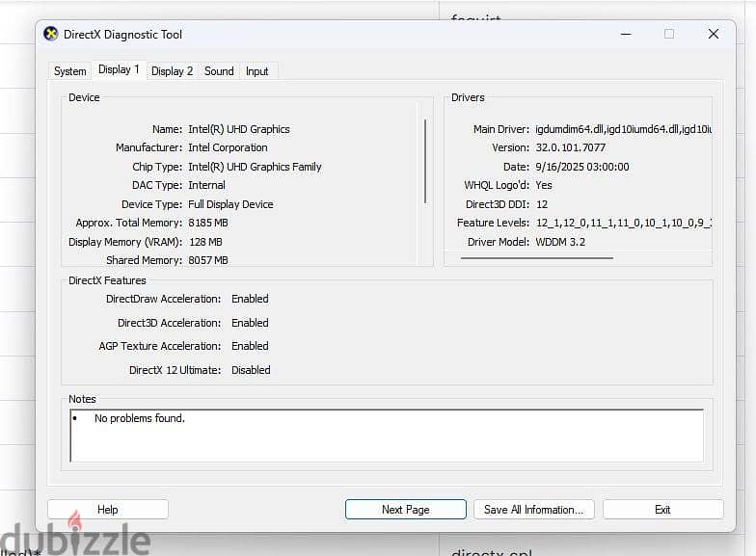This screenshot has width=756, height=556.
Task: Select VRAM value '128 MB'
Action: (205, 242)
